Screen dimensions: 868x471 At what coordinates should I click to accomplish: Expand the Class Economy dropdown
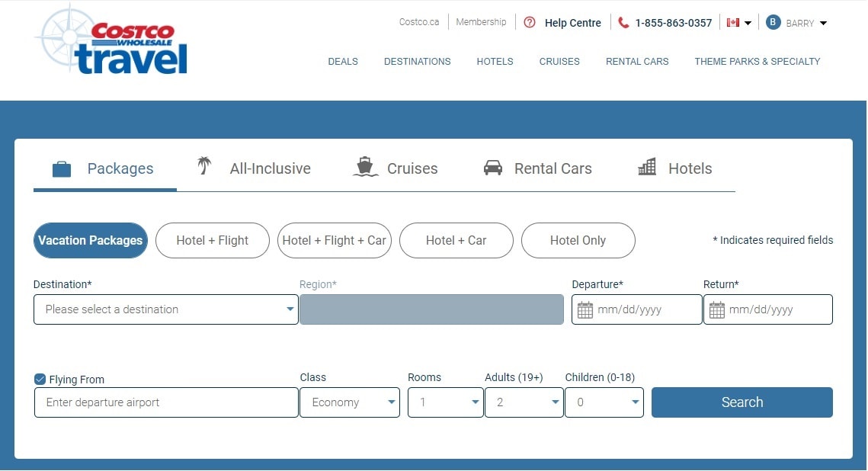[x=350, y=402]
